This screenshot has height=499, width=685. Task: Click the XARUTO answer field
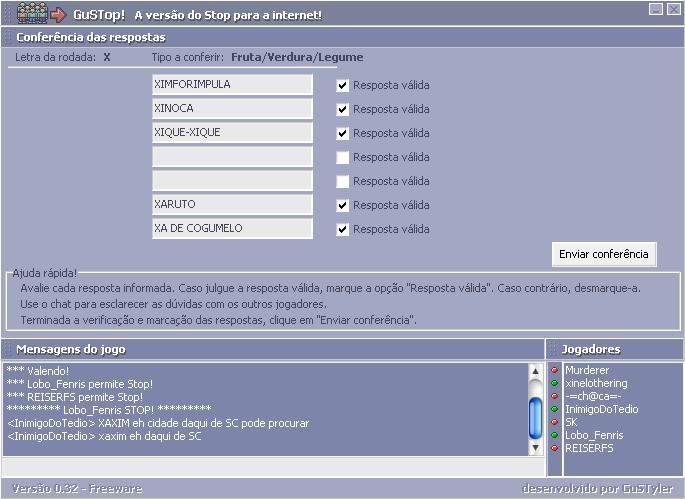point(232,204)
